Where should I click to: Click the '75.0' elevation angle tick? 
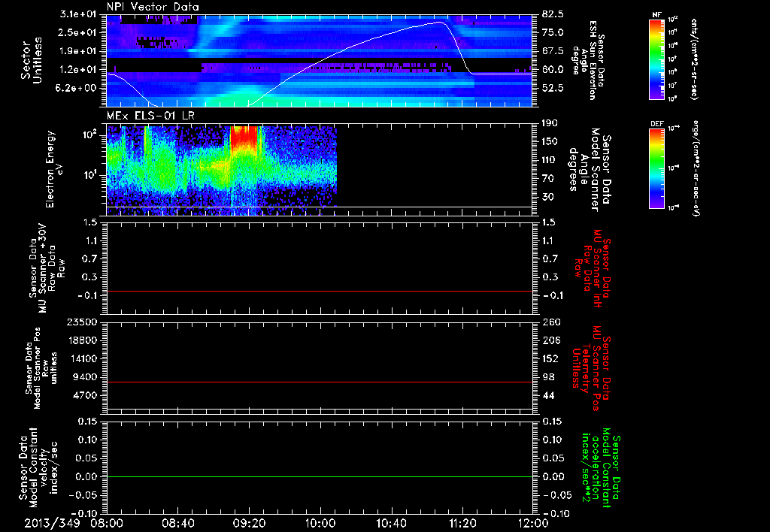[x=553, y=32]
